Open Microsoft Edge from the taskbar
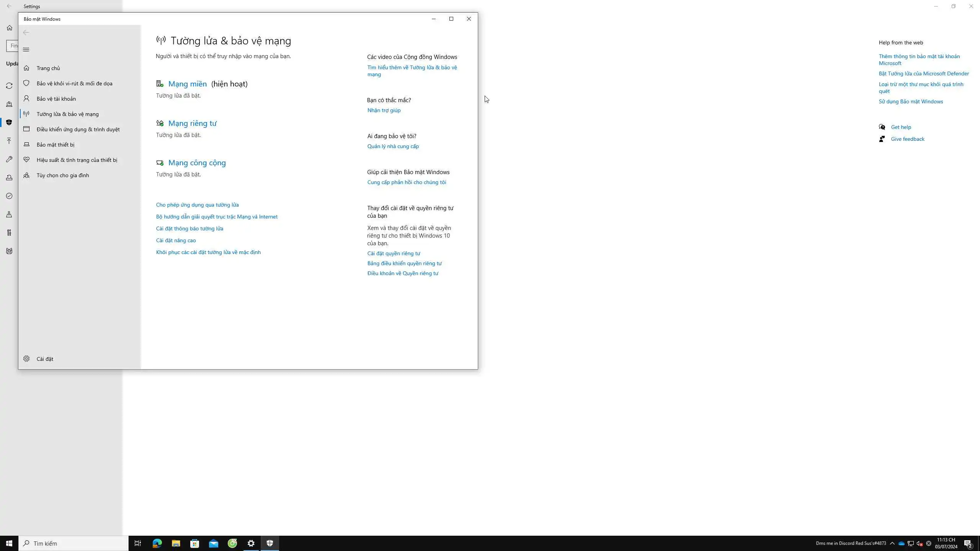Viewport: 980px width, 551px height. click(x=157, y=543)
